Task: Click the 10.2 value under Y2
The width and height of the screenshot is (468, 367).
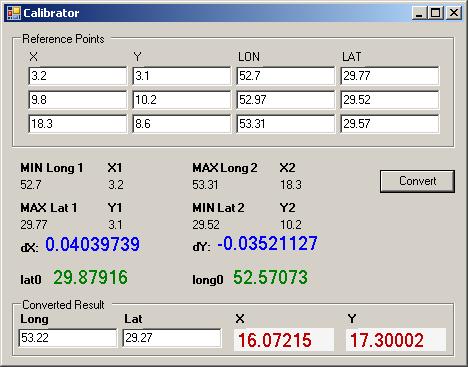Action: (x=291, y=225)
